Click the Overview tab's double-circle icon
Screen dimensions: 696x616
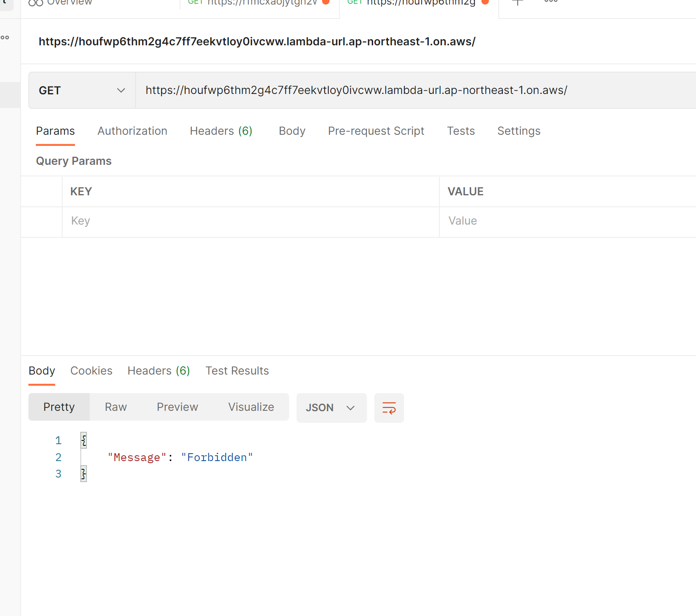(35, 2)
